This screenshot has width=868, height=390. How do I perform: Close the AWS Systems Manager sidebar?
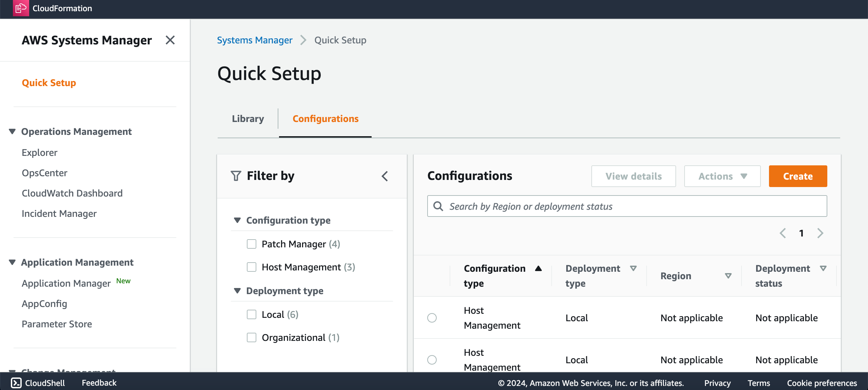coord(170,40)
